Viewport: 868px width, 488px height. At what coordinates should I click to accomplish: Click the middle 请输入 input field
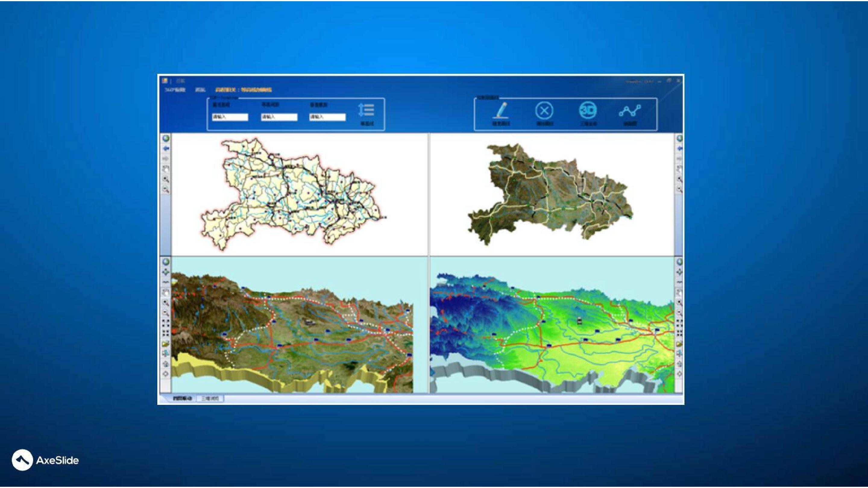[x=279, y=117]
